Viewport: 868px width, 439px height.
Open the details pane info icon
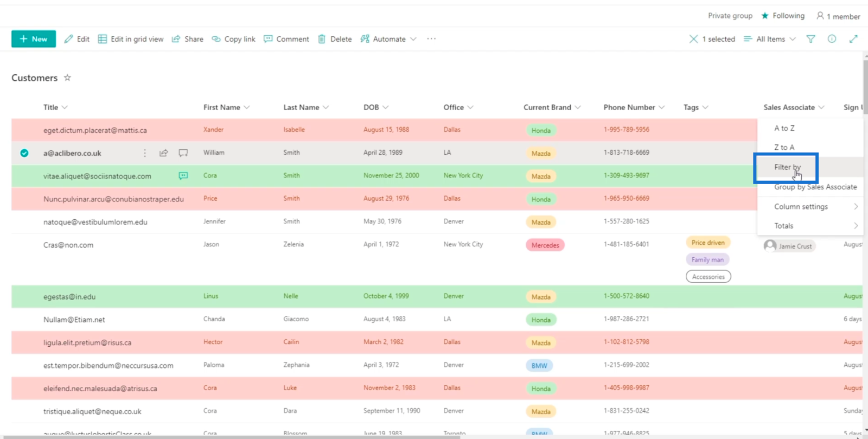(832, 39)
